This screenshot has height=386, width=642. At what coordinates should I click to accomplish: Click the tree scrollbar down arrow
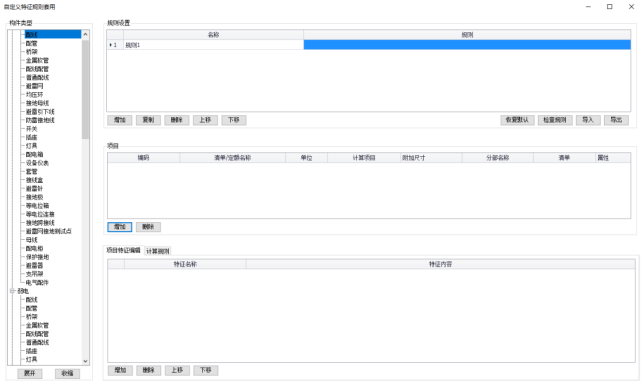click(x=85, y=361)
